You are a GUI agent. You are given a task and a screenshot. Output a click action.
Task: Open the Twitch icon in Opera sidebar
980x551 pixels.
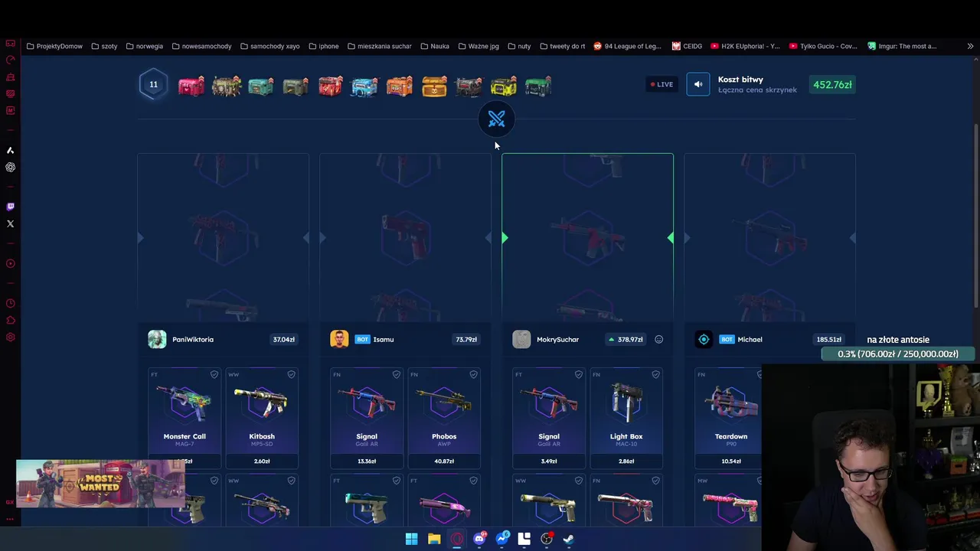pyautogui.click(x=10, y=207)
